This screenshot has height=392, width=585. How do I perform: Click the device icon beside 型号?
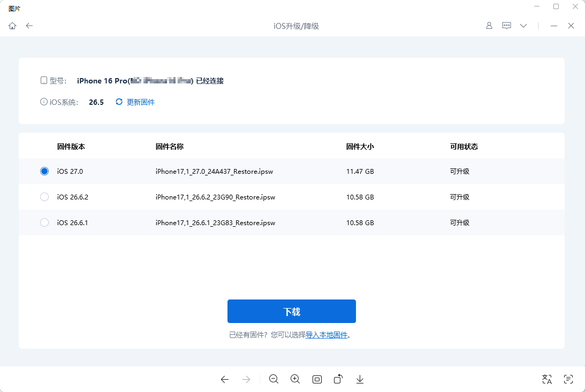[44, 81]
